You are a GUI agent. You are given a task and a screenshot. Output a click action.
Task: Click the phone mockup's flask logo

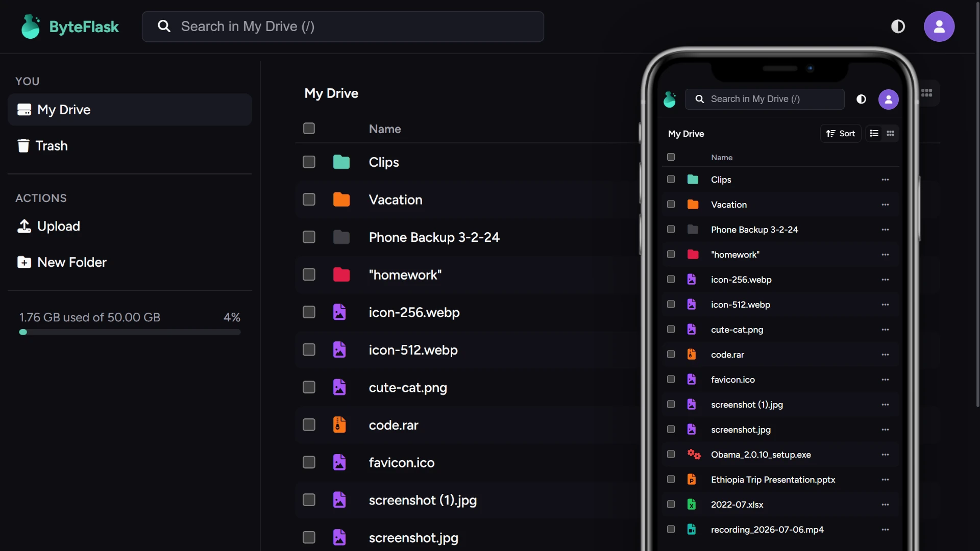[670, 99]
